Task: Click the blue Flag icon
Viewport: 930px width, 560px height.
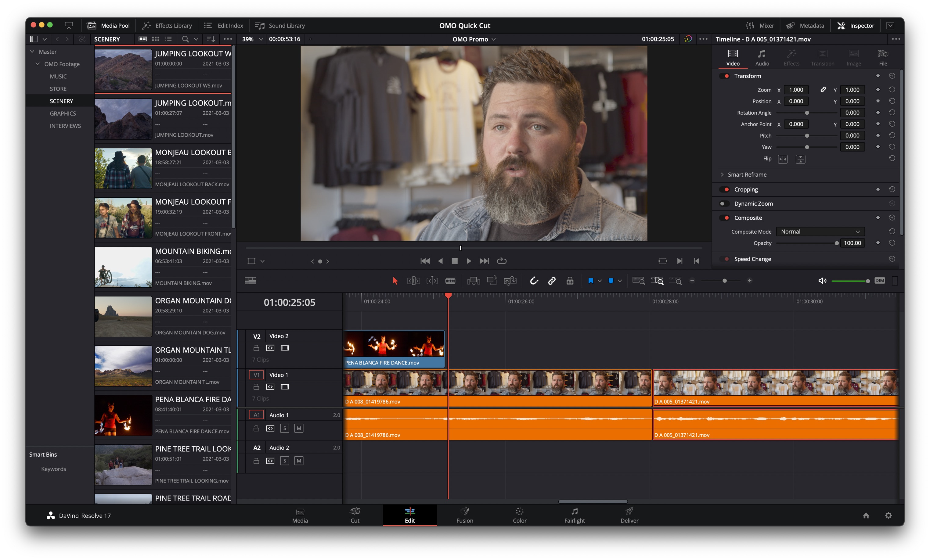Action: pyautogui.click(x=591, y=281)
